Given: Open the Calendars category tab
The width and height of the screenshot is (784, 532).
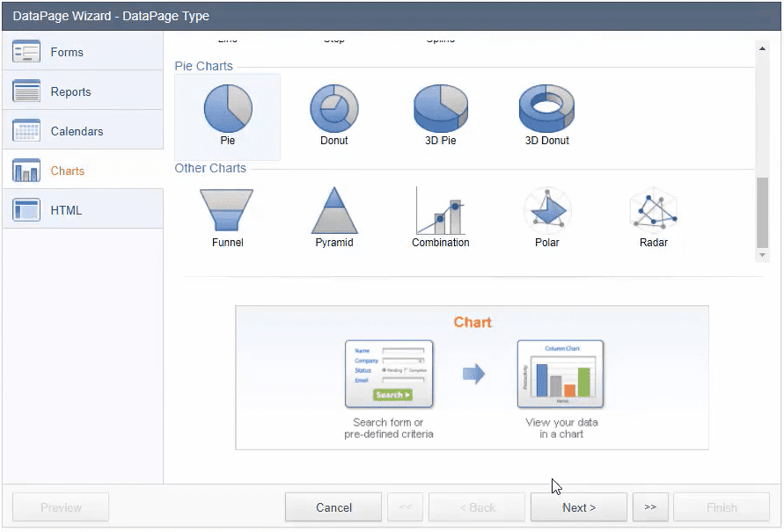Looking at the screenshot, I should click(x=83, y=131).
